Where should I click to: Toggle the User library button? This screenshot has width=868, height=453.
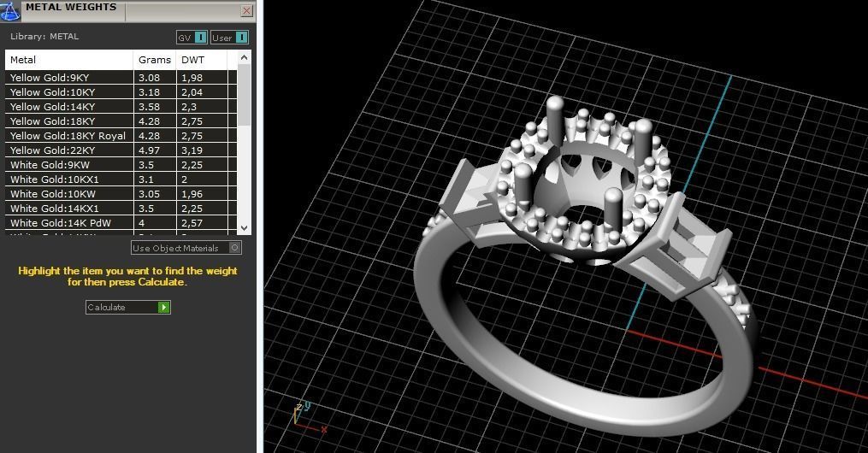[x=230, y=37]
